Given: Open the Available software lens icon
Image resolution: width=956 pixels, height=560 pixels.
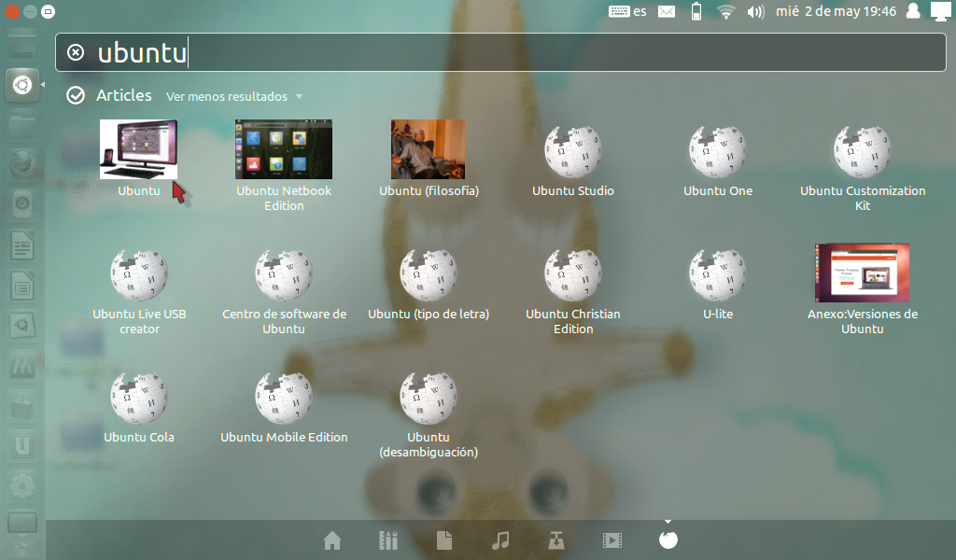Looking at the screenshot, I should coord(555,539).
